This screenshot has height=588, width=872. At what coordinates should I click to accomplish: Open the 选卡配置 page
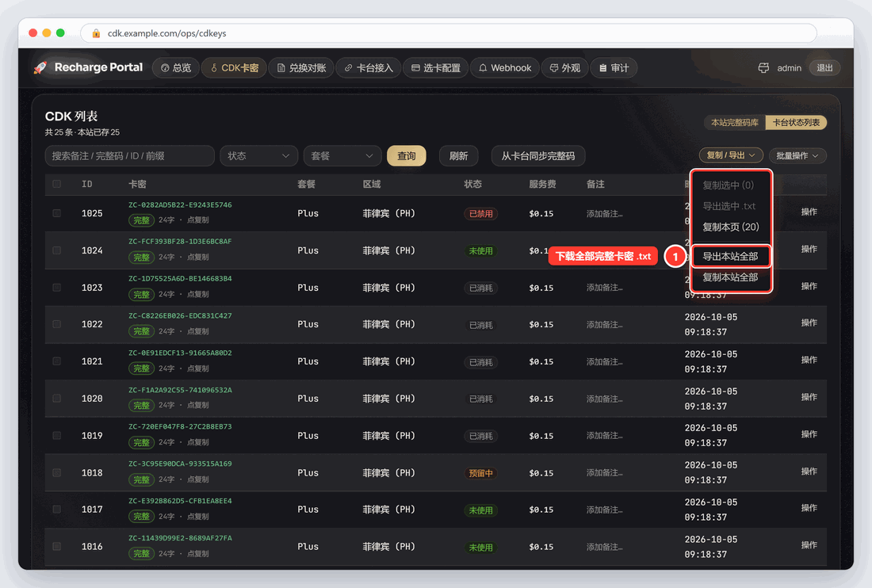pos(436,68)
